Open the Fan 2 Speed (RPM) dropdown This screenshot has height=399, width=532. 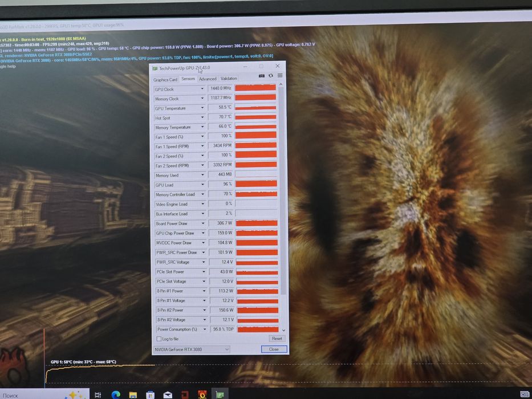[x=203, y=165]
